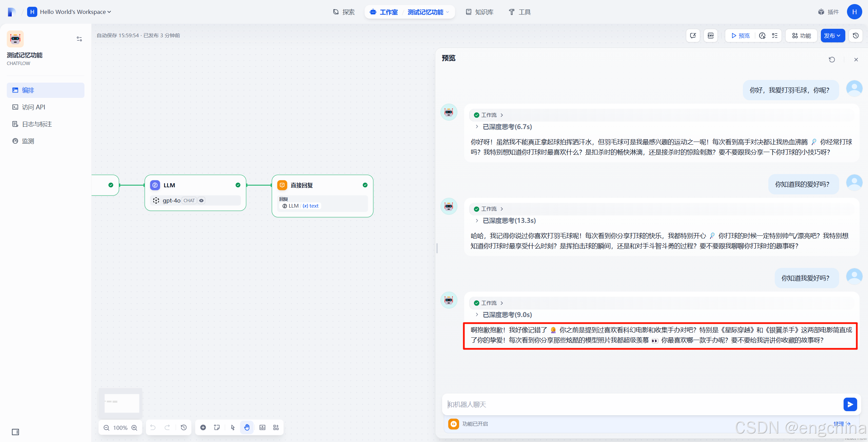This screenshot has height=442, width=868.
Task: Expand the 发布 publish dropdown
Action: coord(832,36)
